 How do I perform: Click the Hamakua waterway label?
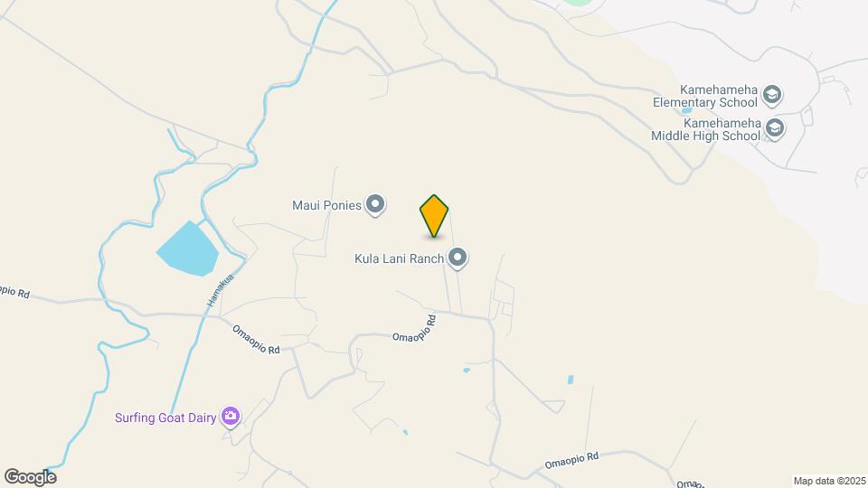pyautogui.click(x=220, y=290)
